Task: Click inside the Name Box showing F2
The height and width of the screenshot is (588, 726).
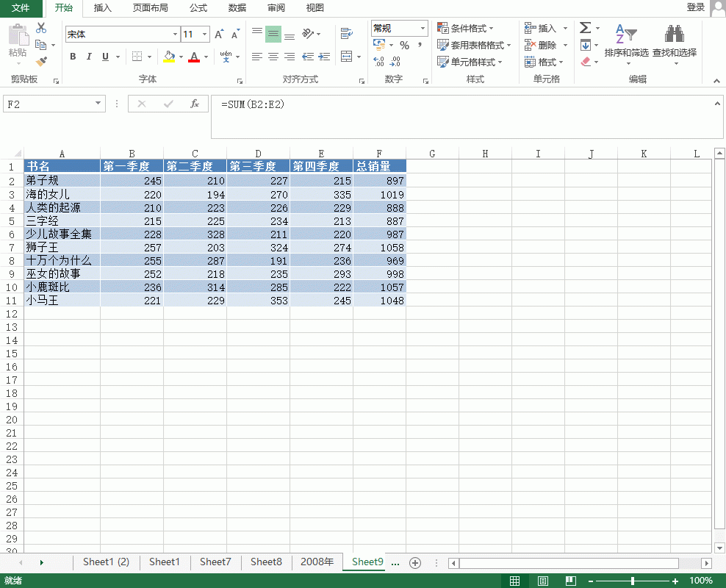Action: coord(48,104)
